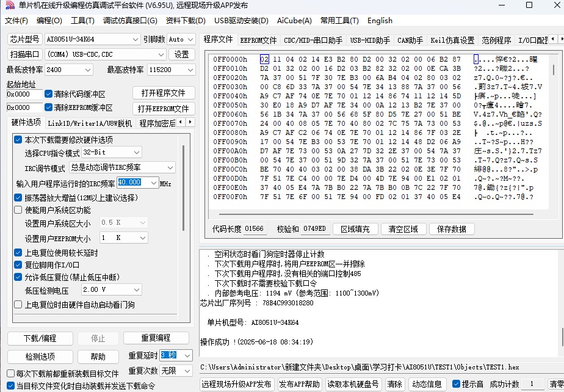
Task: Click the 检测选项 button
Action: click(40, 357)
